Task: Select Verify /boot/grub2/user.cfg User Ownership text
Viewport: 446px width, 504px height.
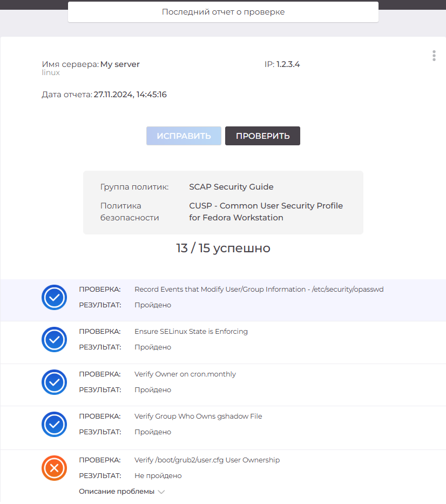Action: pyautogui.click(x=207, y=460)
